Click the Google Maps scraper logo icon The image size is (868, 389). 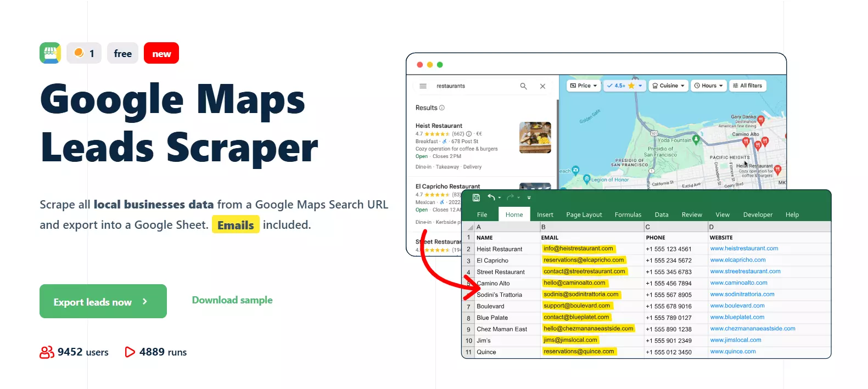[50, 53]
